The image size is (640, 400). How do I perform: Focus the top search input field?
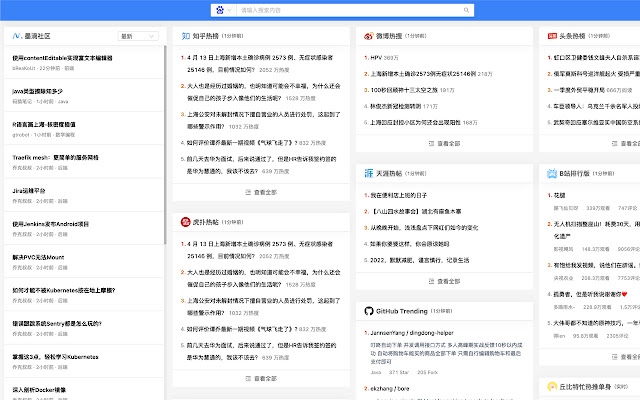point(349,10)
